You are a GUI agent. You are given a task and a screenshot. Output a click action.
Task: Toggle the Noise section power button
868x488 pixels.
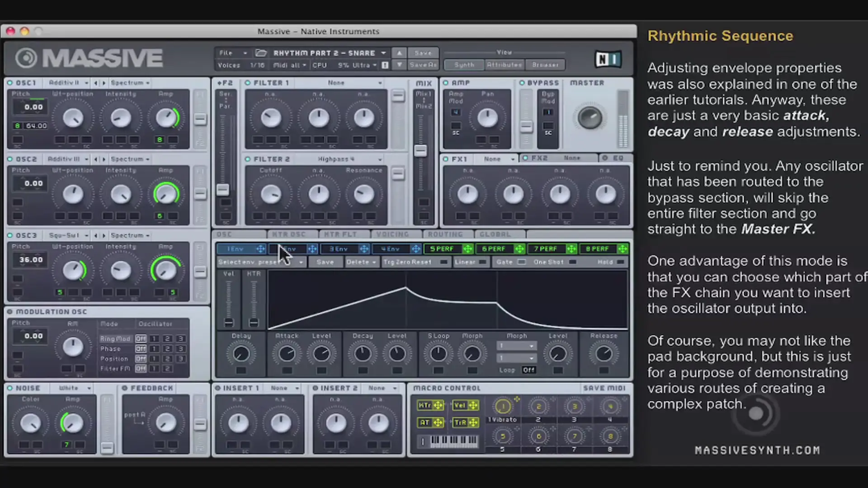10,388
